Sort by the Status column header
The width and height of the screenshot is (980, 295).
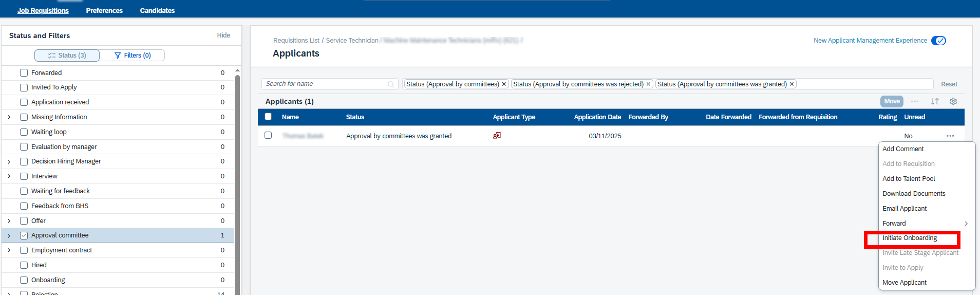click(x=355, y=117)
